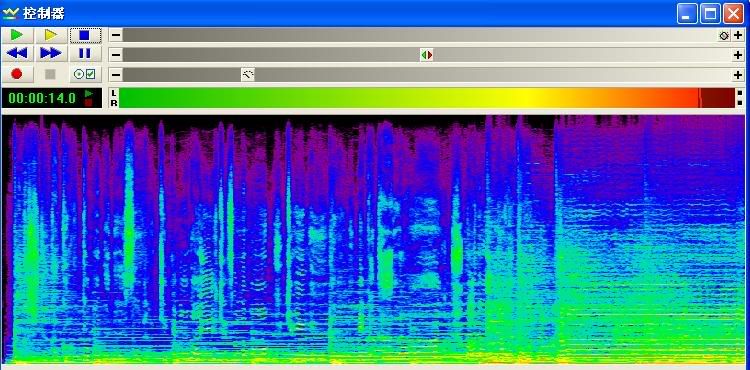Decrease playback speed with the bottom minus
750x370 pixels.
coord(116,75)
